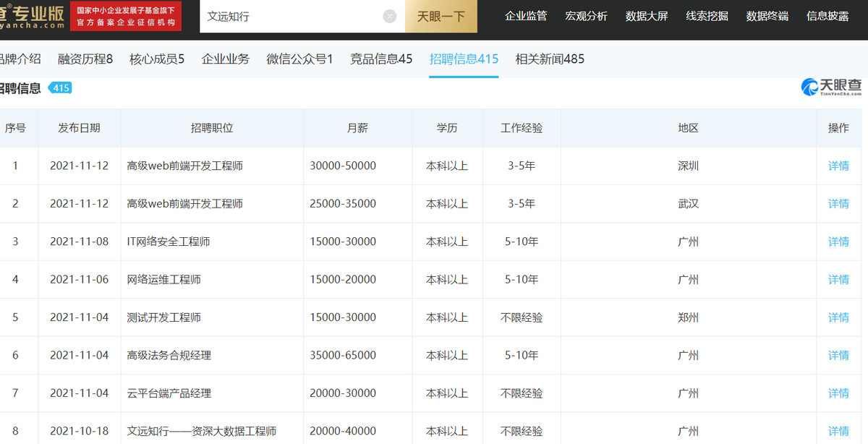This screenshot has width=868, height=444.
Task: Switch to the 融资历程8 tab
Action: tap(85, 59)
